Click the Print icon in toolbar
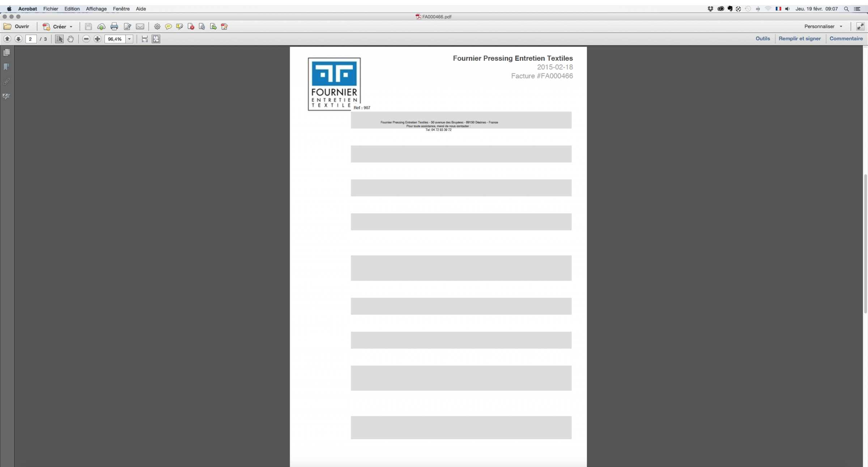868x467 pixels. click(114, 26)
